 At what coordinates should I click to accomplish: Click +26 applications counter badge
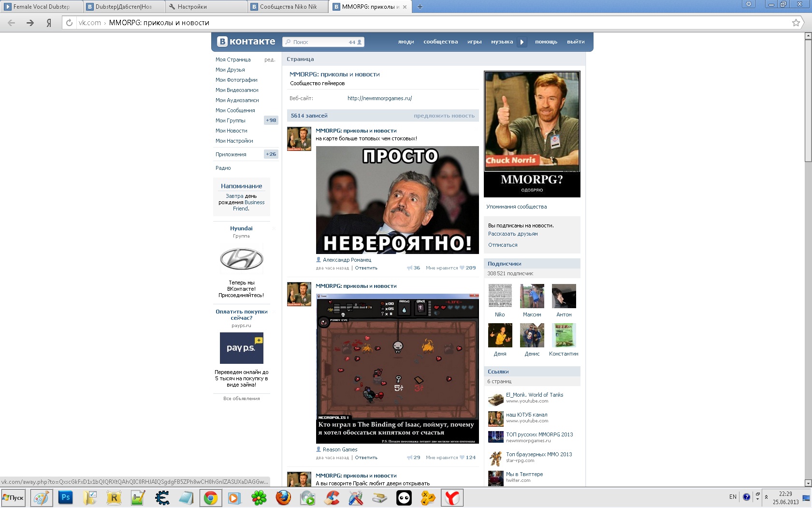coord(271,154)
